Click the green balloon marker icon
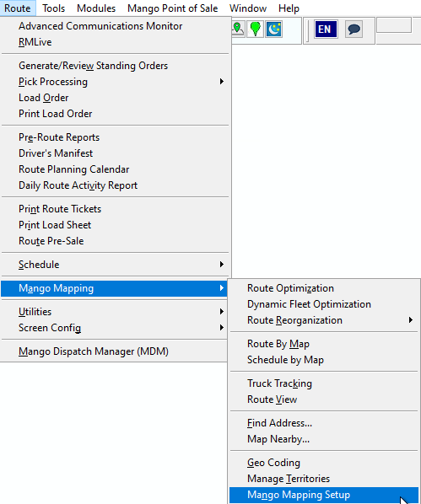 [256, 29]
